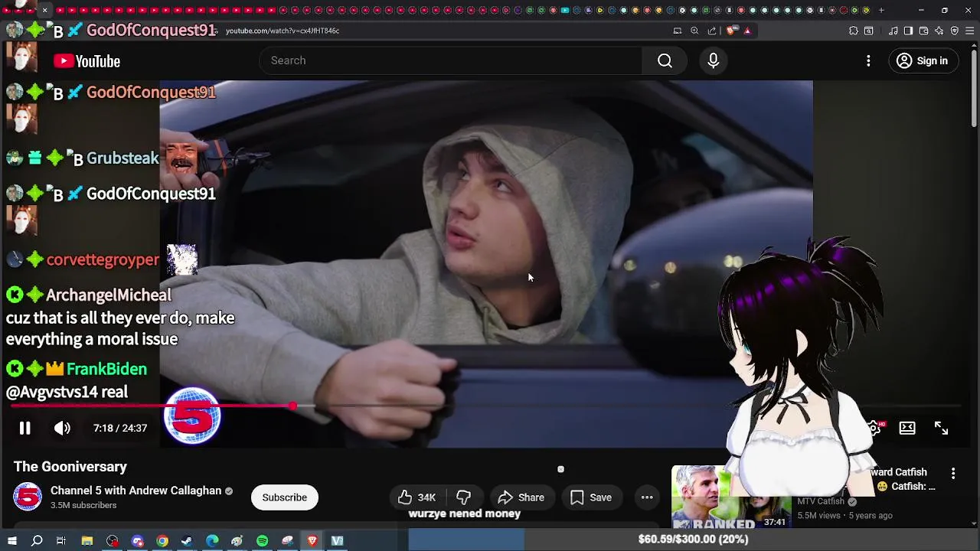Open the Brave Wallet icon in the toolbar
This screenshot has width=980, height=551.
click(923, 31)
